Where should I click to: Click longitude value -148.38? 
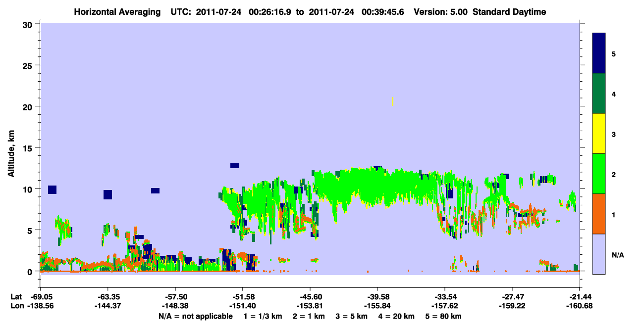(175, 306)
